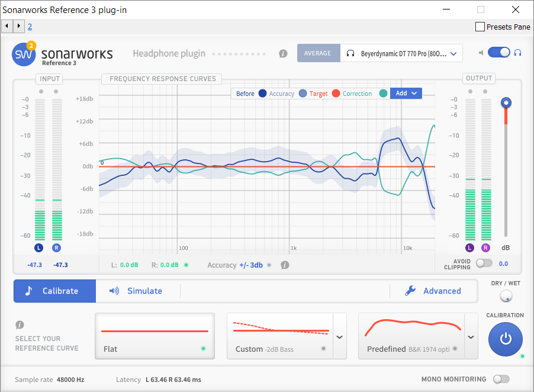Click the Frequency Response Curves heading
The width and height of the screenshot is (534, 392).
[x=162, y=79]
